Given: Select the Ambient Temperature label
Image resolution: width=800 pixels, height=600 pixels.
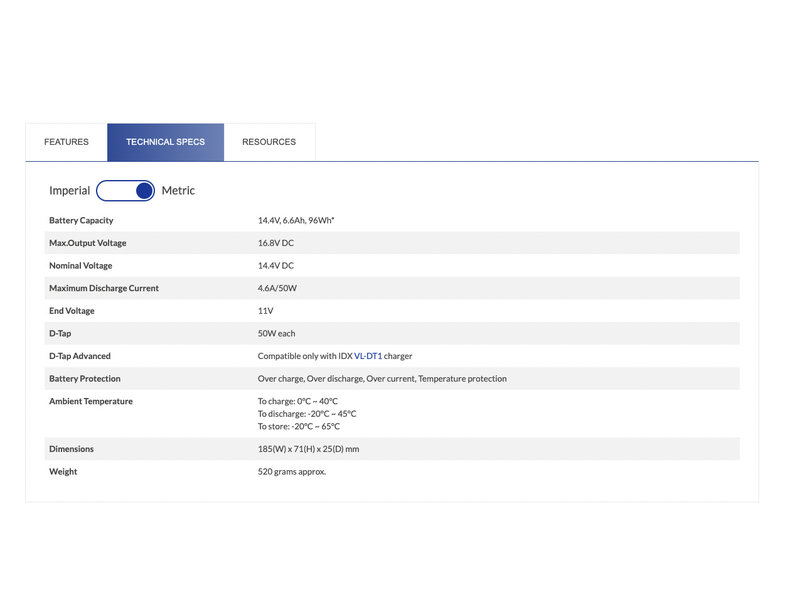Looking at the screenshot, I should click(91, 402).
